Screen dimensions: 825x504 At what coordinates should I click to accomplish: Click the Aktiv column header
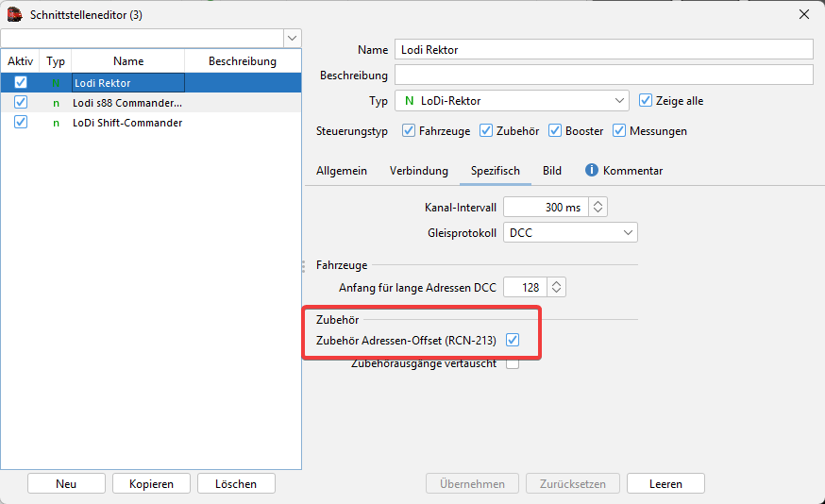pos(20,61)
